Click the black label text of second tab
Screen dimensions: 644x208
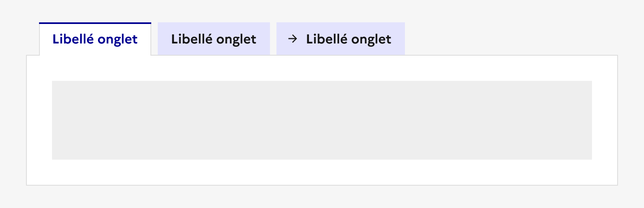[214, 39]
